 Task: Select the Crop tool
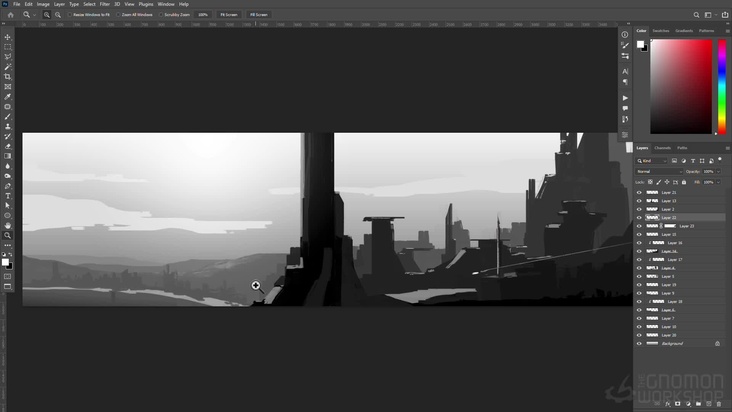click(x=8, y=77)
